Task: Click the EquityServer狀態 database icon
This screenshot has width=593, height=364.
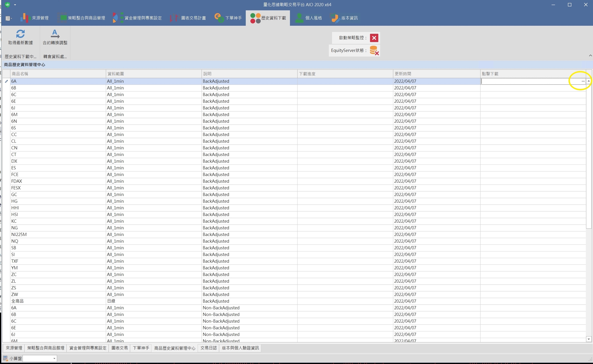Action: coord(374,50)
